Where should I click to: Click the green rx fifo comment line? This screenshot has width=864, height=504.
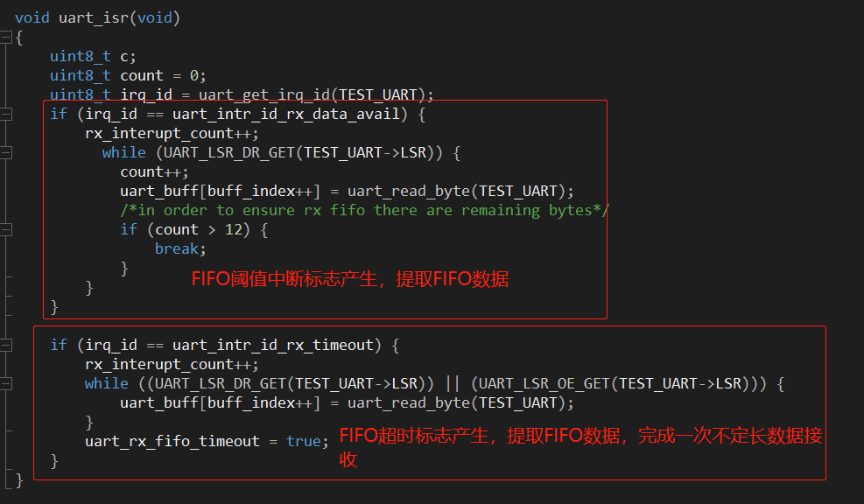coord(365,210)
